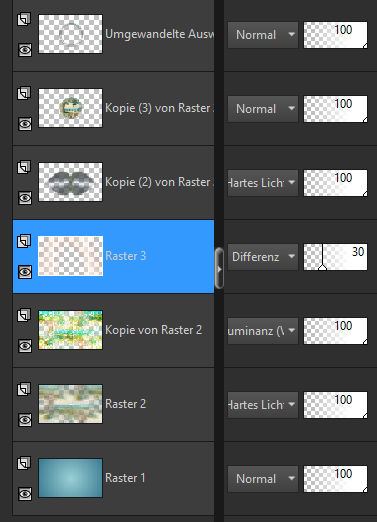Click the layers panel splitter handle arrow

[x=219, y=268]
